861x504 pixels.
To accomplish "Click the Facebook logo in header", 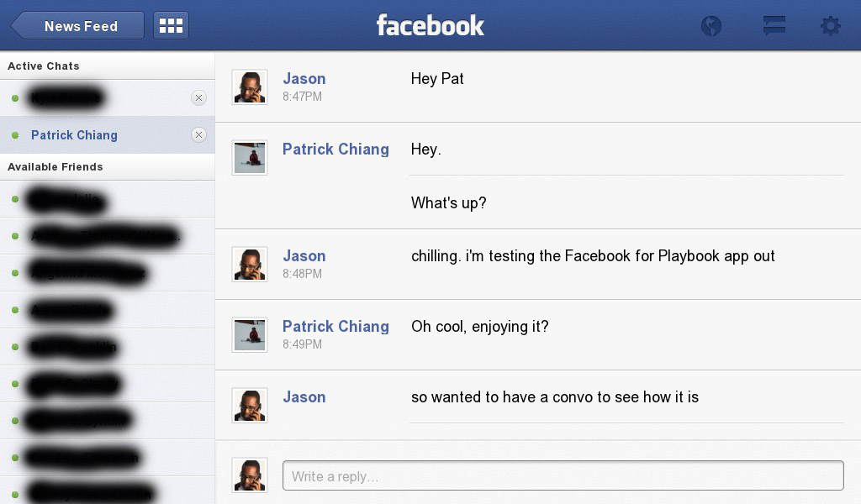I will [x=430, y=25].
